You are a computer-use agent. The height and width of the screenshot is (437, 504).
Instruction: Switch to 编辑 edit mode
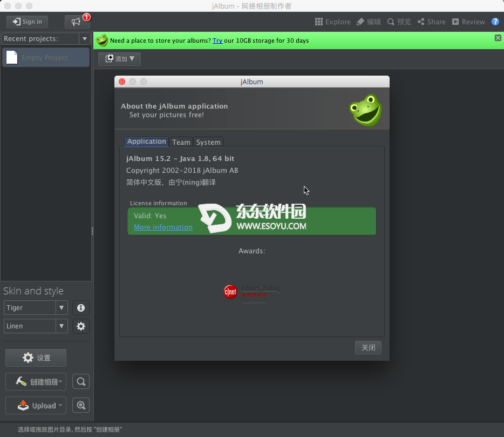pos(369,22)
